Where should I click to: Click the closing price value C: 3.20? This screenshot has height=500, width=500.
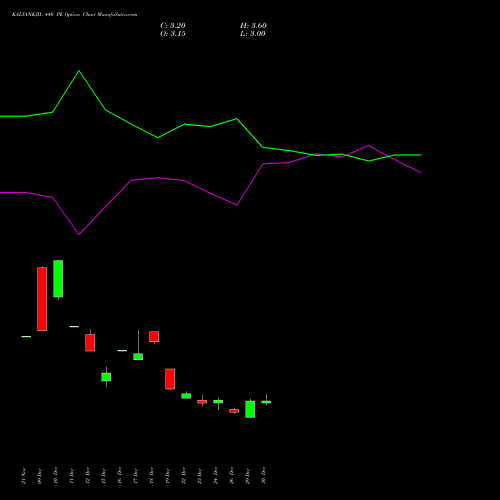tap(173, 26)
